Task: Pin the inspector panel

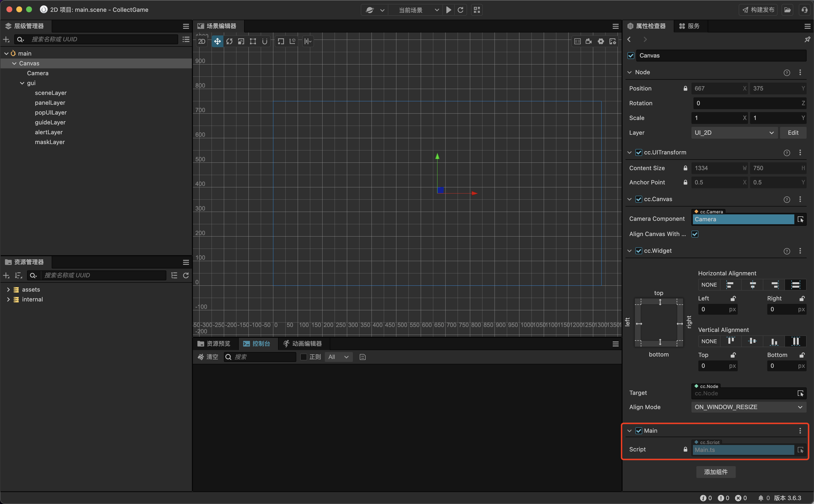Action: click(807, 39)
